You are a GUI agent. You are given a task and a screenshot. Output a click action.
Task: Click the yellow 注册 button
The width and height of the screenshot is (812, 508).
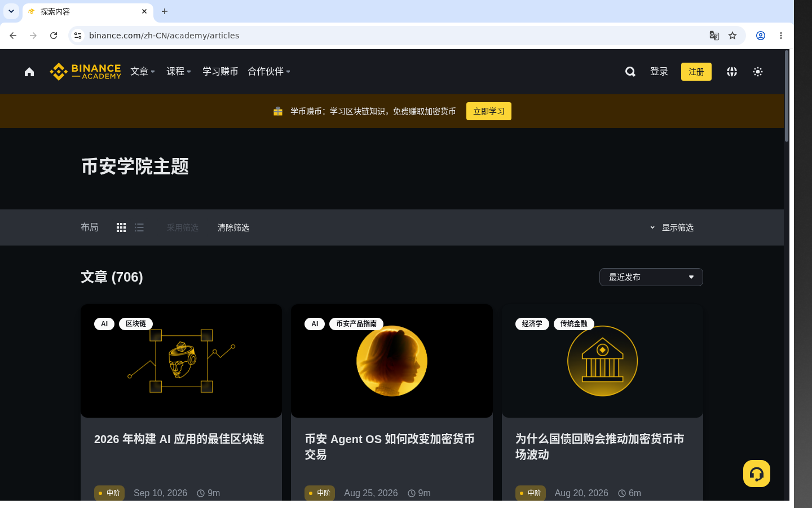click(x=696, y=72)
